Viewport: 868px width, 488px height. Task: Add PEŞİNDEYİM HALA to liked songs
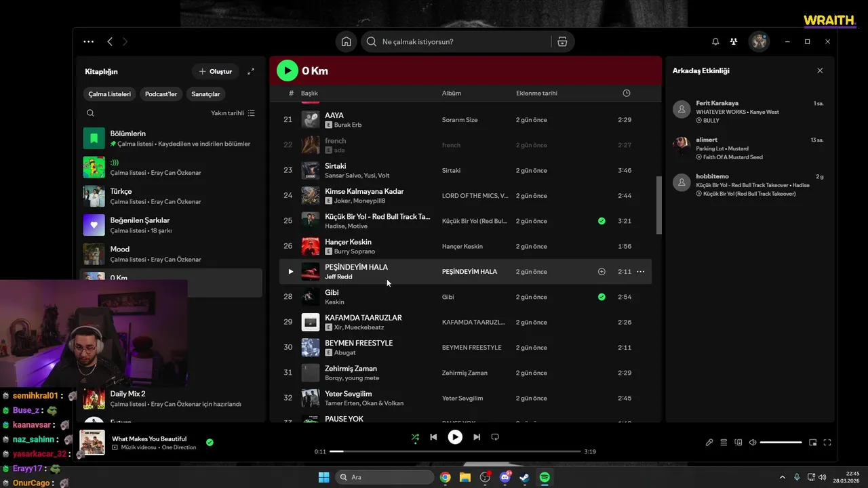[x=601, y=272]
